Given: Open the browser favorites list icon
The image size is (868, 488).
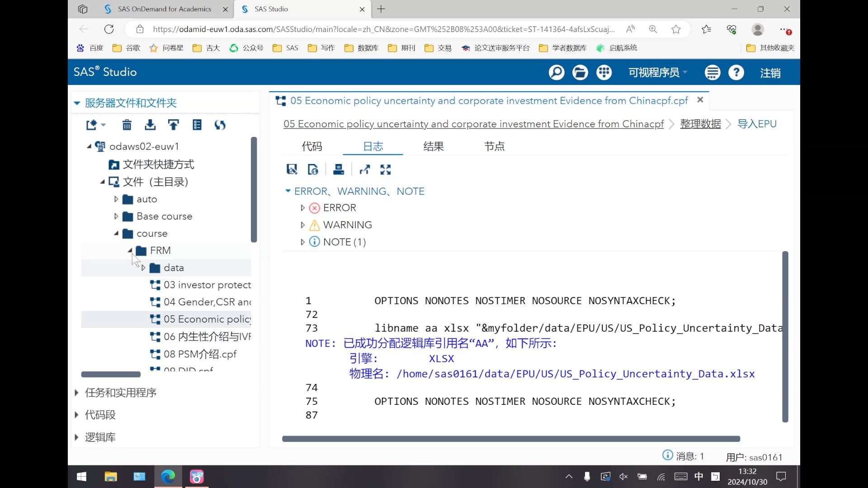Looking at the screenshot, I should tap(706, 29).
